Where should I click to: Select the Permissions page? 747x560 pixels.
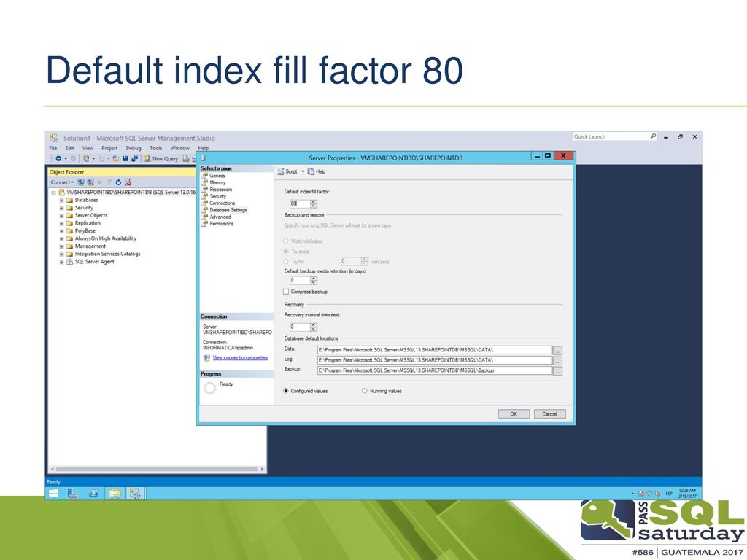point(222,223)
